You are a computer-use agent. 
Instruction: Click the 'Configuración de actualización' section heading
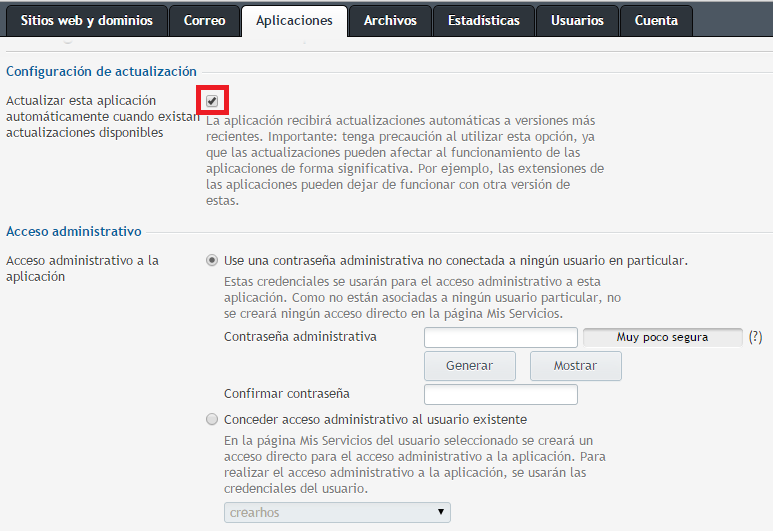[x=102, y=71]
